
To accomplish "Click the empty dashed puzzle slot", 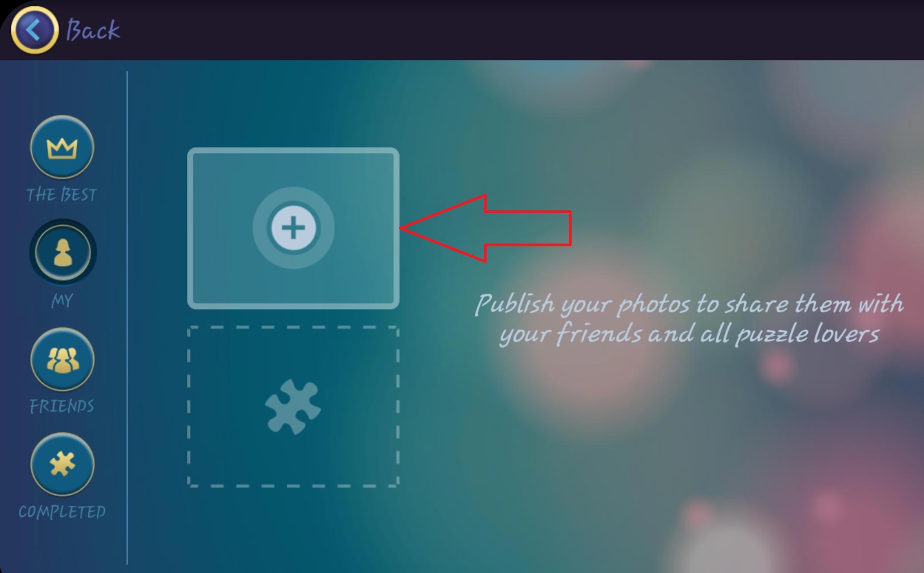I will click(294, 407).
